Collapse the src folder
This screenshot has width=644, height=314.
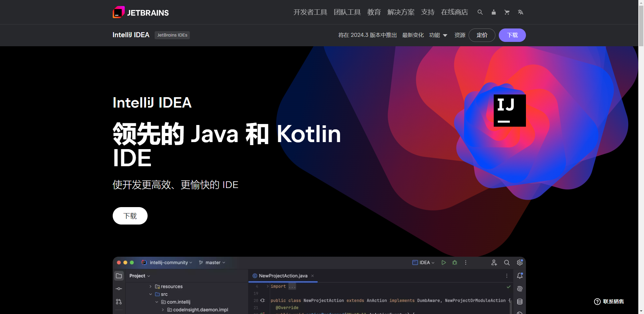pos(150,294)
